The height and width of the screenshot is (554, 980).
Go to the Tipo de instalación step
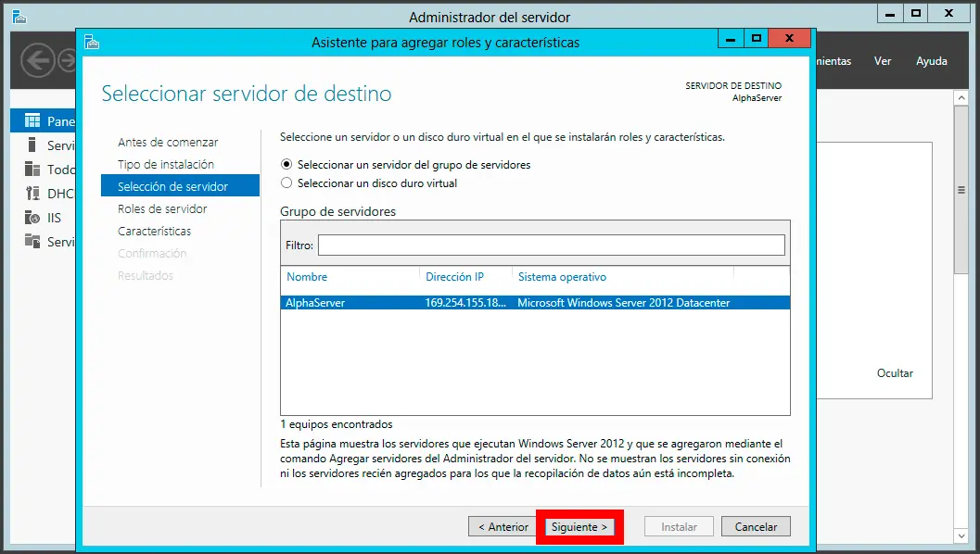(166, 164)
